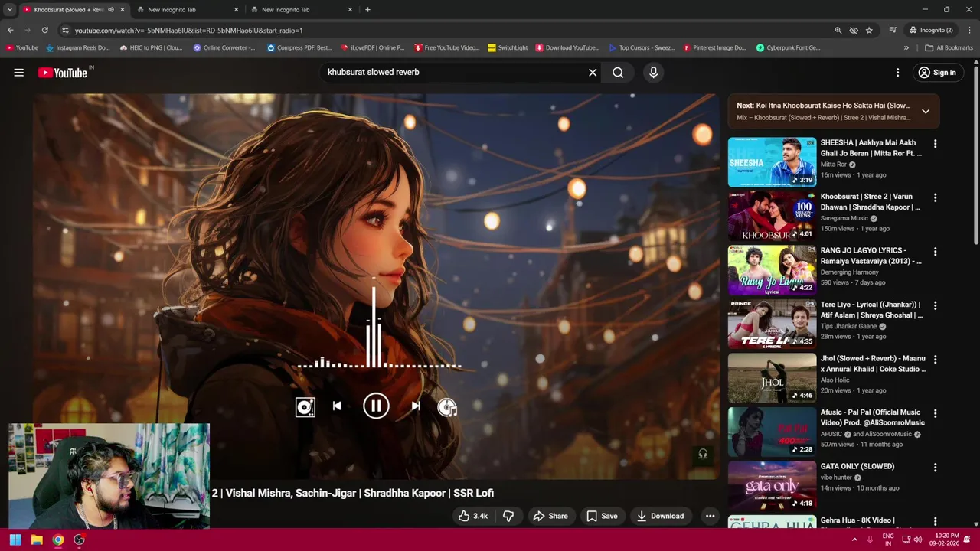Viewport: 980px width, 551px height.
Task: Bookmark this page with star
Action: [869, 30]
